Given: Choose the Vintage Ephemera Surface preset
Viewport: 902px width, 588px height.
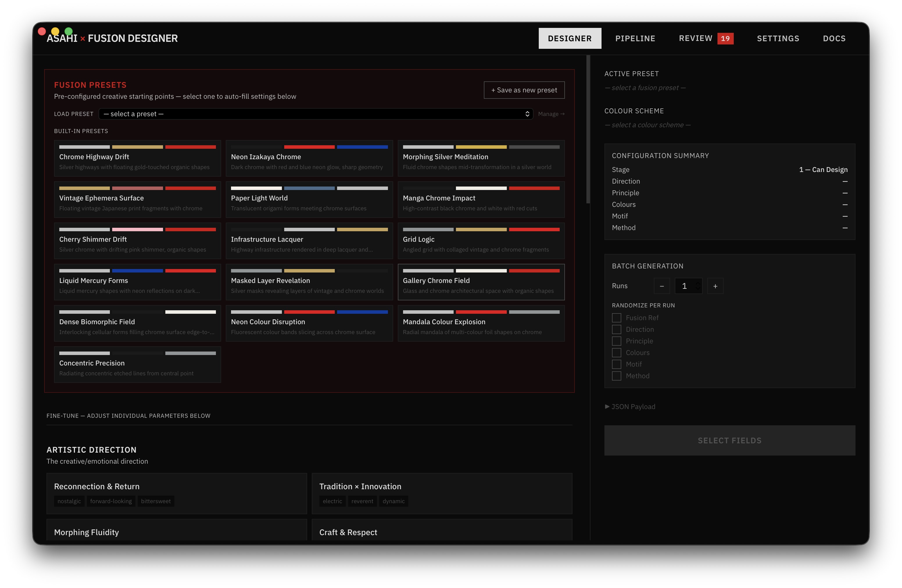Looking at the screenshot, I should coord(137,200).
